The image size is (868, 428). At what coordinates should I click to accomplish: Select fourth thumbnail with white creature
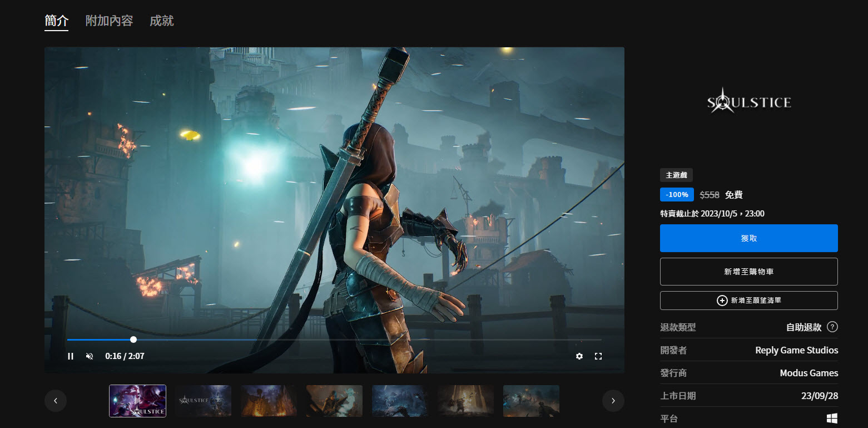[x=334, y=401]
